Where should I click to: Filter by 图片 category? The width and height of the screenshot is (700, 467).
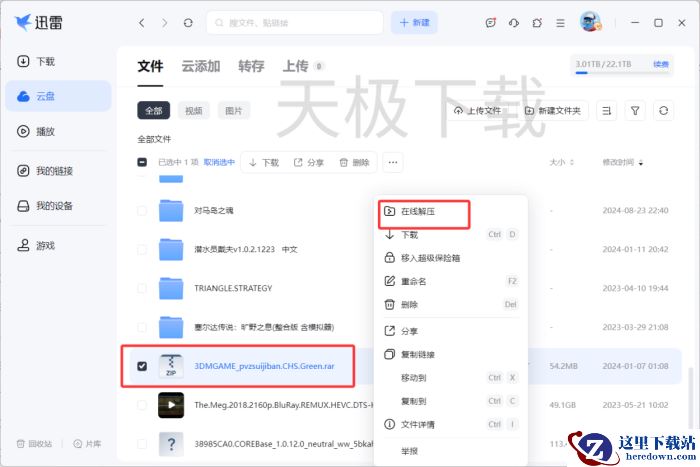[x=233, y=111]
